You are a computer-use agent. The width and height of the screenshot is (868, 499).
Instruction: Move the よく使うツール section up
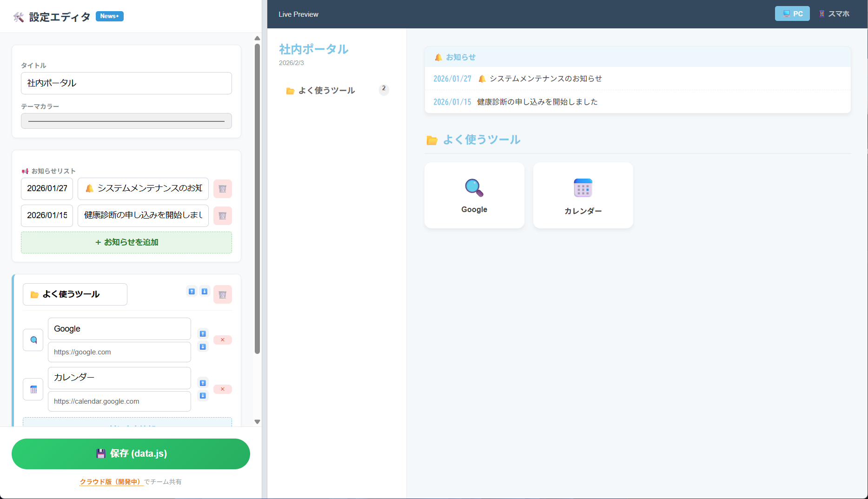click(192, 291)
